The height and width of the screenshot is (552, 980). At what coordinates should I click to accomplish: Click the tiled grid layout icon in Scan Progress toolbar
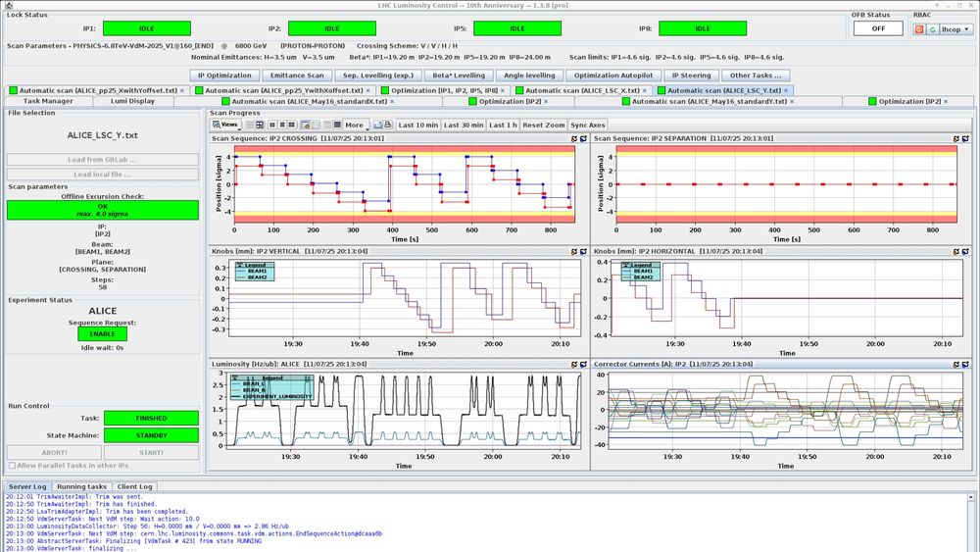click(x=260, y=125)
